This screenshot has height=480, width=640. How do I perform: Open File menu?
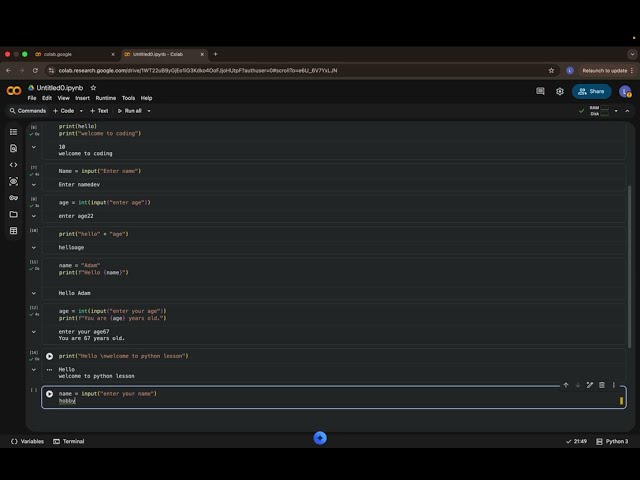click(x=32, y=98)
